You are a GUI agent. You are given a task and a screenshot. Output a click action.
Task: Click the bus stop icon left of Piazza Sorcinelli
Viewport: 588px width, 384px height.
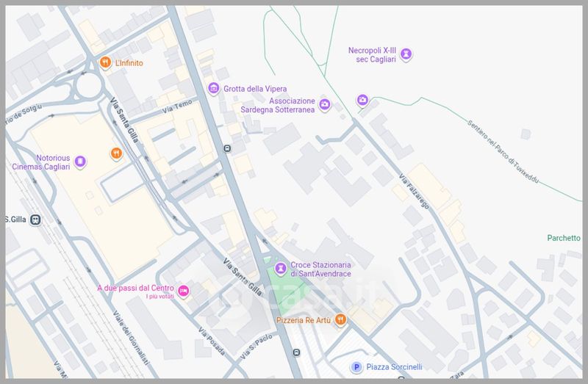[x=296, y=353]
